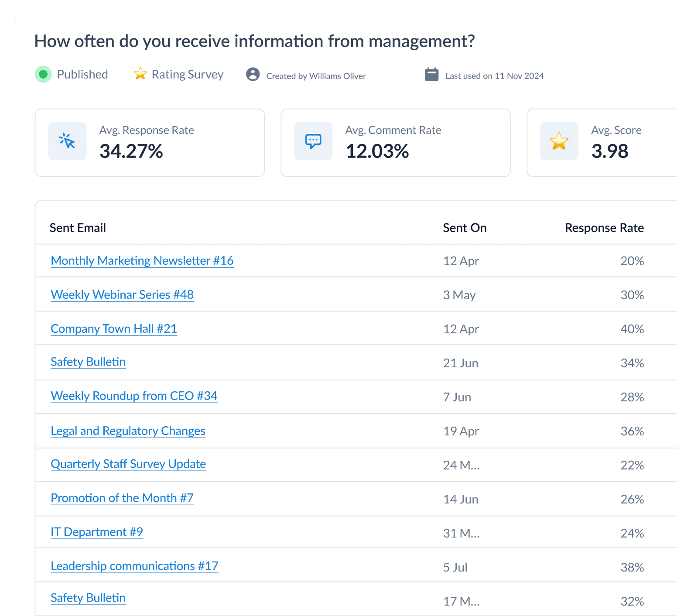Click the Rating Survey star icon
The image size is (677, 616).
coord(140,74)
